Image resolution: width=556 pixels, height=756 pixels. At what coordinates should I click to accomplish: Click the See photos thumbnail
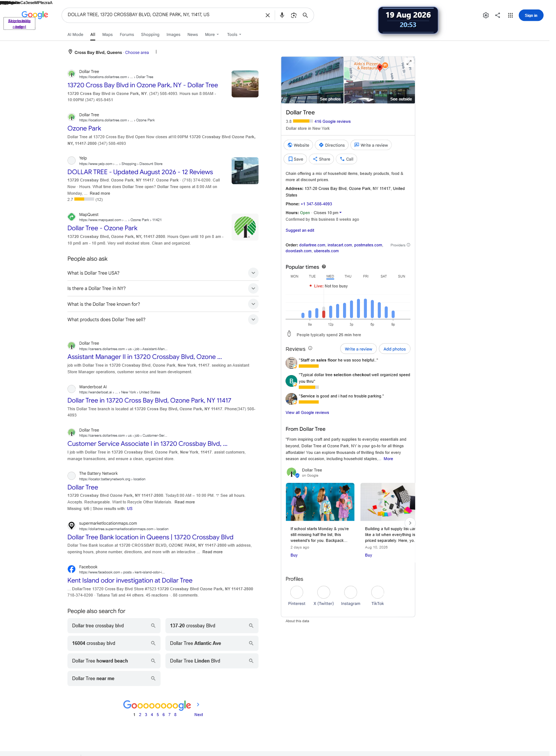click(312, 80)
